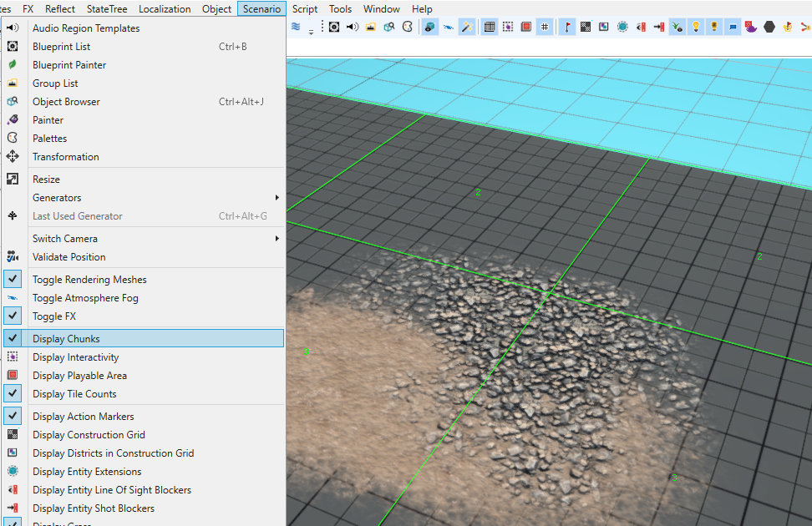Click the atmosphere fog toolbar icon

click(449, 27)
